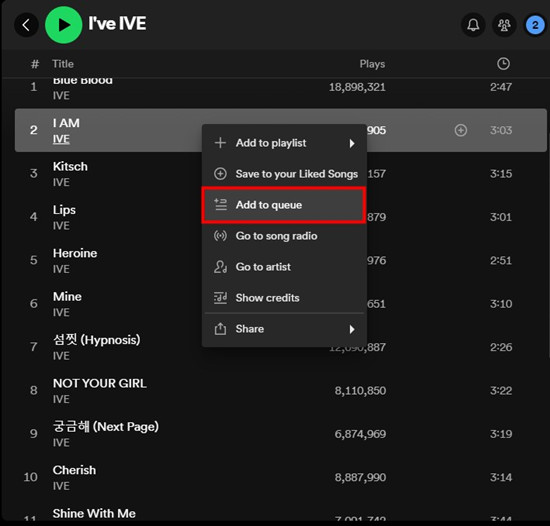Viewport: 550px width, 526px height.
Task: Click the 3:22 duration of NOT YOUR GIRL
Action: (501, 391)
